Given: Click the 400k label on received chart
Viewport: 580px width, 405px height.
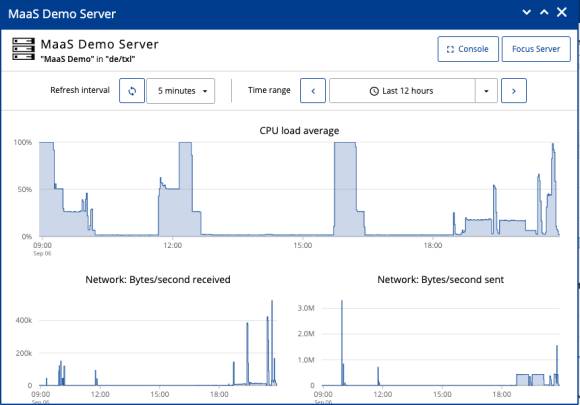Looking at the screenshot, I should pos(24,320).
